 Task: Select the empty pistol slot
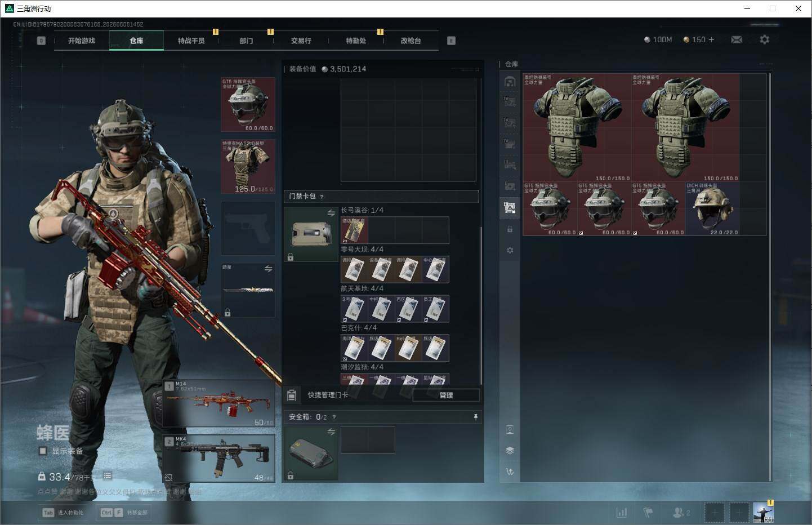[248, 228]
